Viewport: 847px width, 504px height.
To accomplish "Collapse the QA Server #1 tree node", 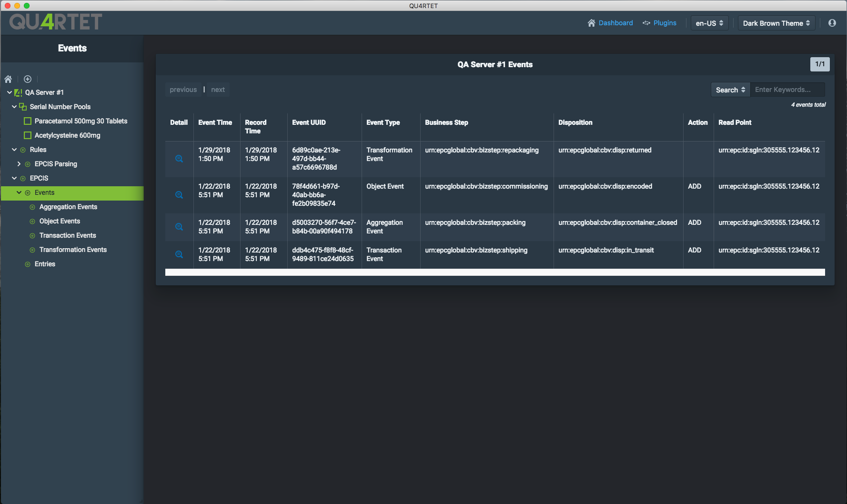I will pos(9,92).
